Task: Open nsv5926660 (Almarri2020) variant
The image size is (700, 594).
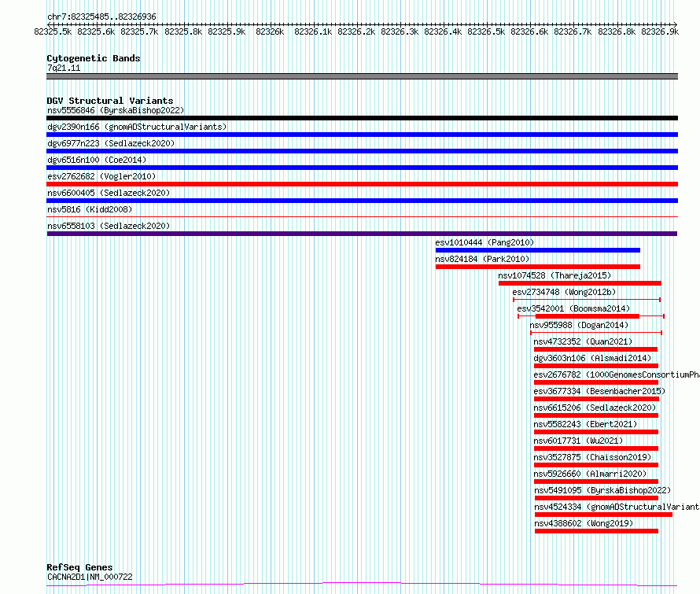Action: [590, 474]
